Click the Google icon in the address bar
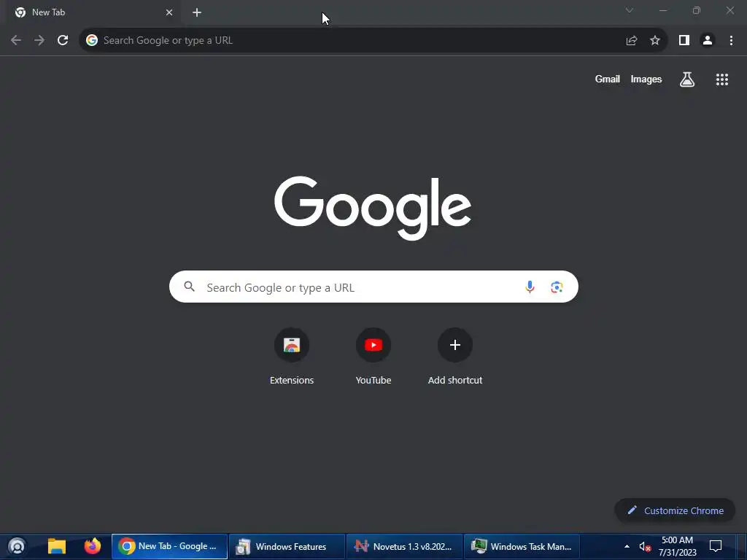This screenshot has height=560, width=747. tap(92, 41)
